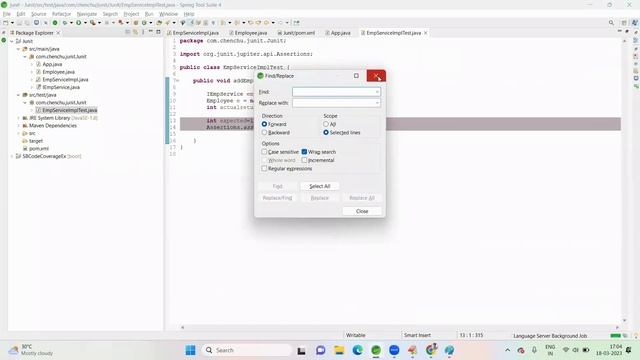Click the green Run toolbar button
Image resolution: width=640 pixels, height=360 pixels.
(x=78, y=23)
